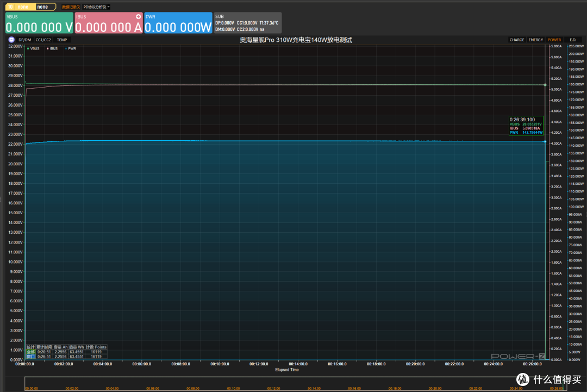
Task: Click the chart screenshot icon beside DP/DM
Action: (x=11, y=40)
